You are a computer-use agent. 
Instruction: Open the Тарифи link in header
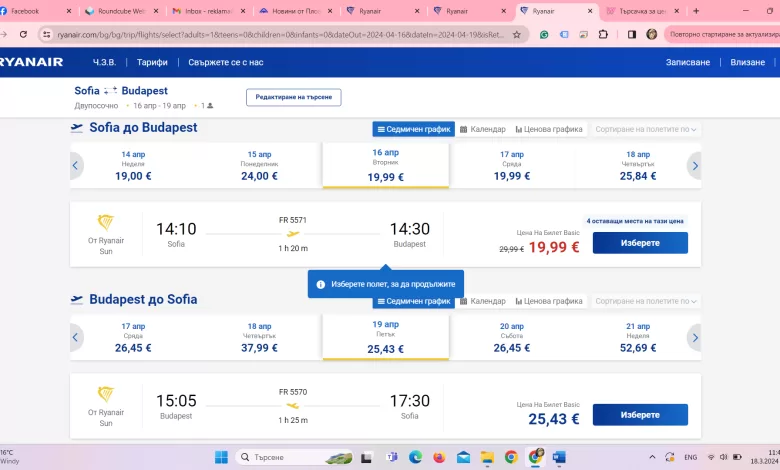[152, 62]
